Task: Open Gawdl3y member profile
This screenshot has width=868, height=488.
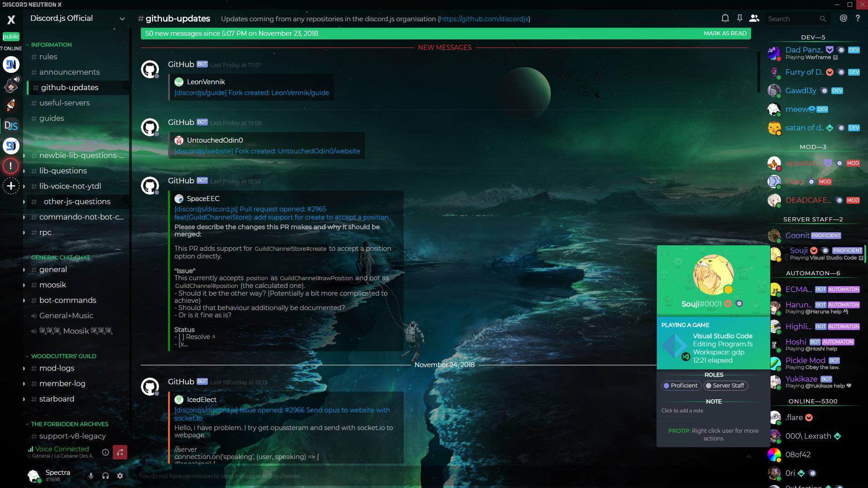Action: (815, 91)
